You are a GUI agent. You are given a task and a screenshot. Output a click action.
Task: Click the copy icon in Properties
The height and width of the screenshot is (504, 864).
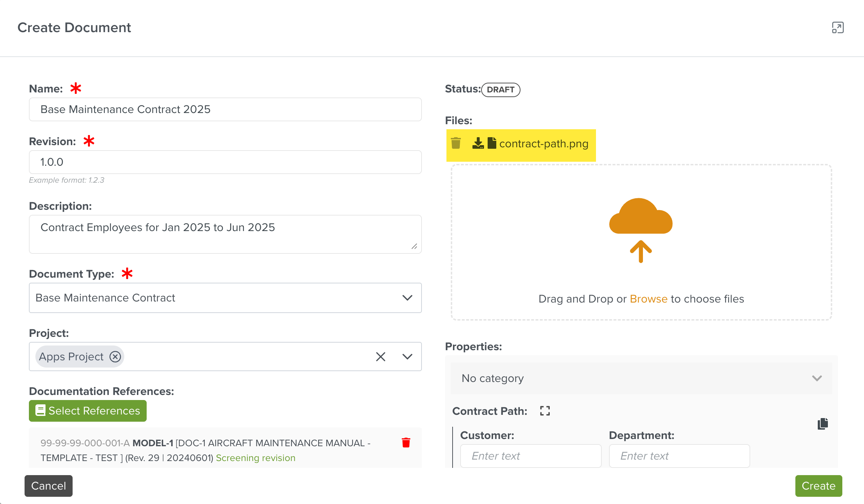pyautogui.click(x=823, y=423)
